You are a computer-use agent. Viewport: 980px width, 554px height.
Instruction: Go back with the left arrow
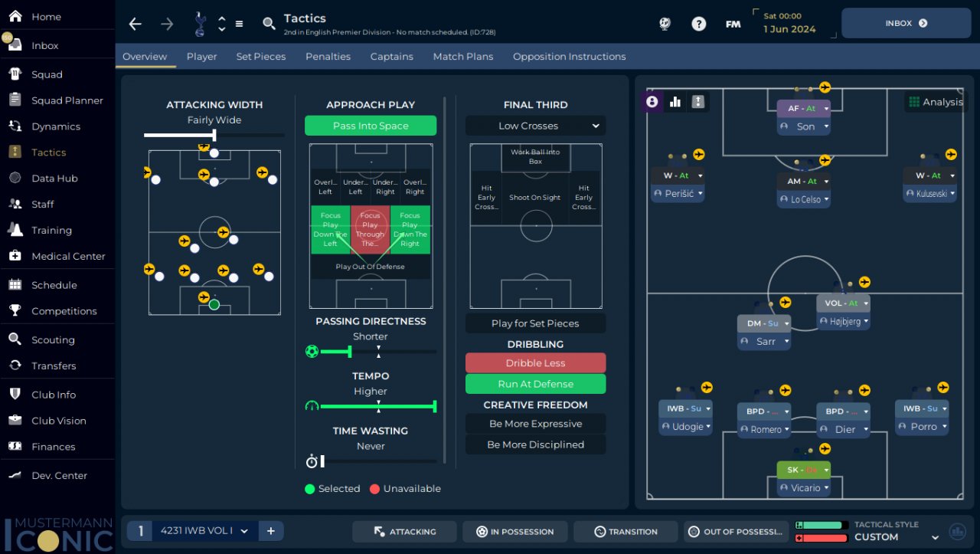(136, 24)
